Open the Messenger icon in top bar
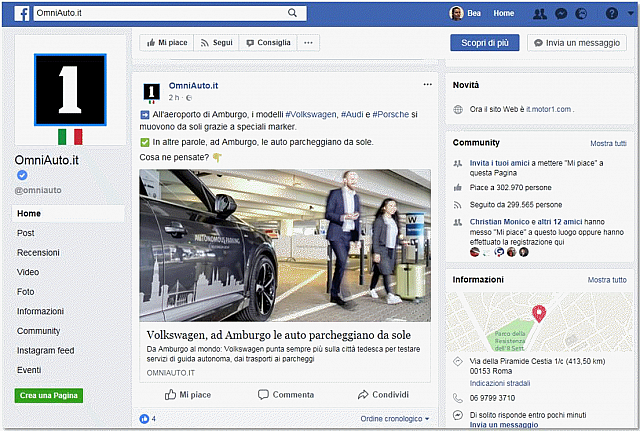This screenshot has width=640, height=431. click(x=561, y=14)
